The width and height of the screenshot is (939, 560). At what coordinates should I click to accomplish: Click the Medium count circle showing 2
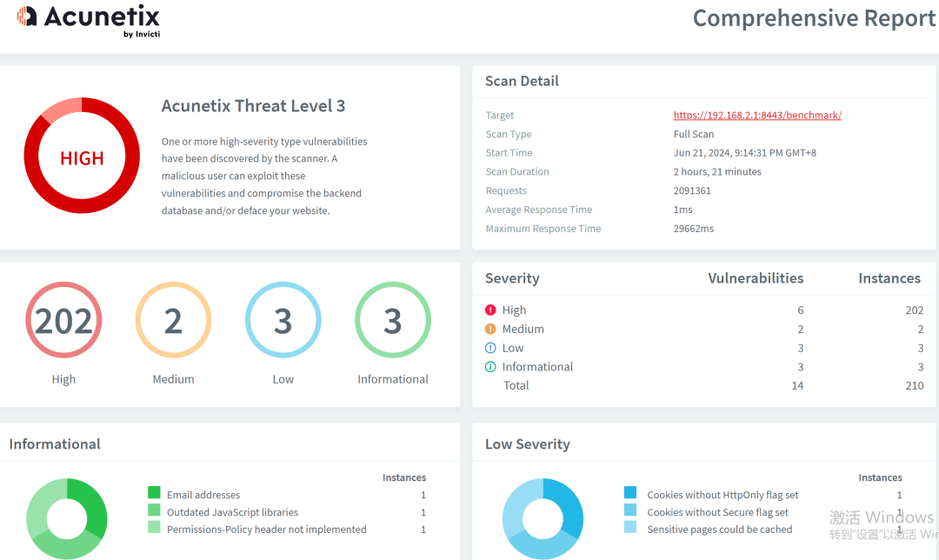[x=173, y=320]
